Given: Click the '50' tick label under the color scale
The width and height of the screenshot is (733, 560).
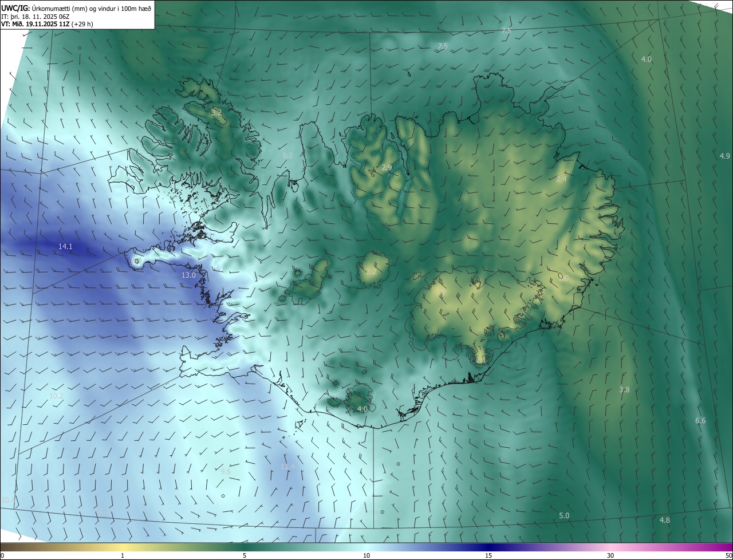Looking at the screenshot, I should click(728, 555).
